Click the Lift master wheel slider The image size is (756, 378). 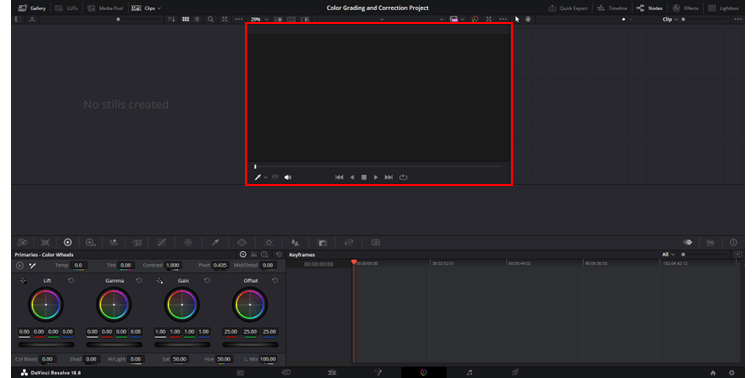coord(46,345)
